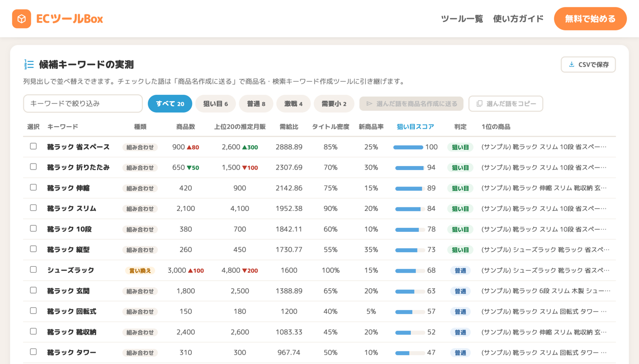The width and height of the screenshot is (639, 364).
Task: Toggle the シューズラック checkbox
Action: 33,270
